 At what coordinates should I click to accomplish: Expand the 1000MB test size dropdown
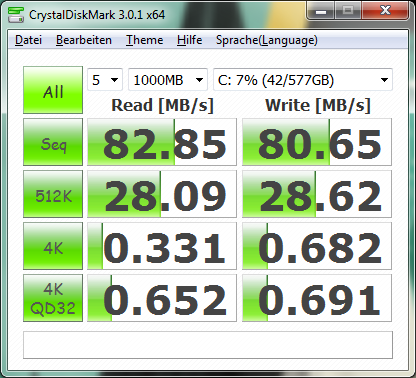[168, 80]
